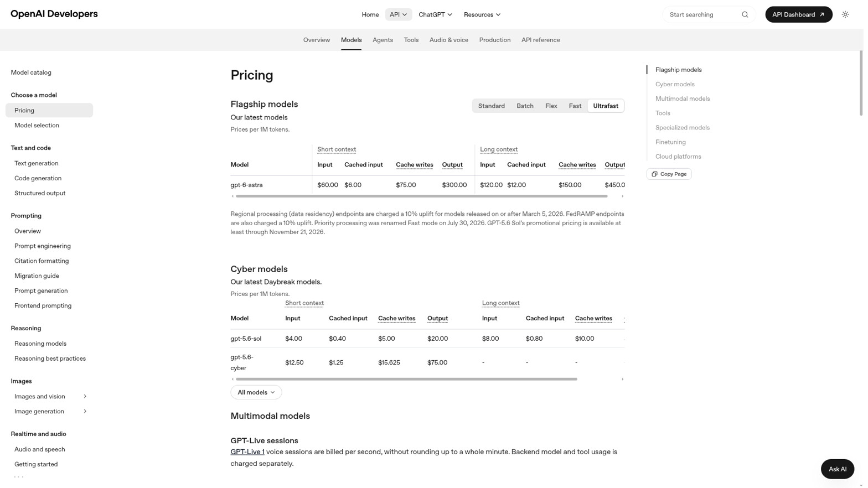Open Prompt engineering in sidebar
868x488 pixels.
(x=43, y=246)
